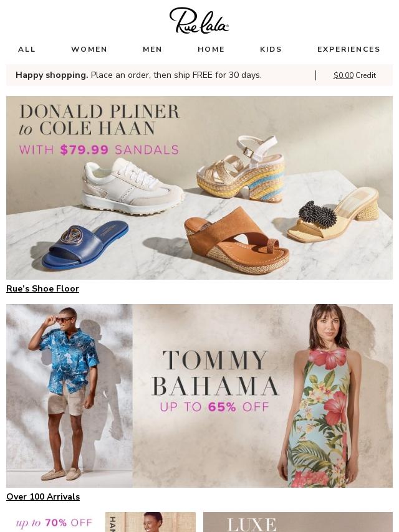
Task: Open the EXPERIENCES section
Action: [x=349, y=49]
